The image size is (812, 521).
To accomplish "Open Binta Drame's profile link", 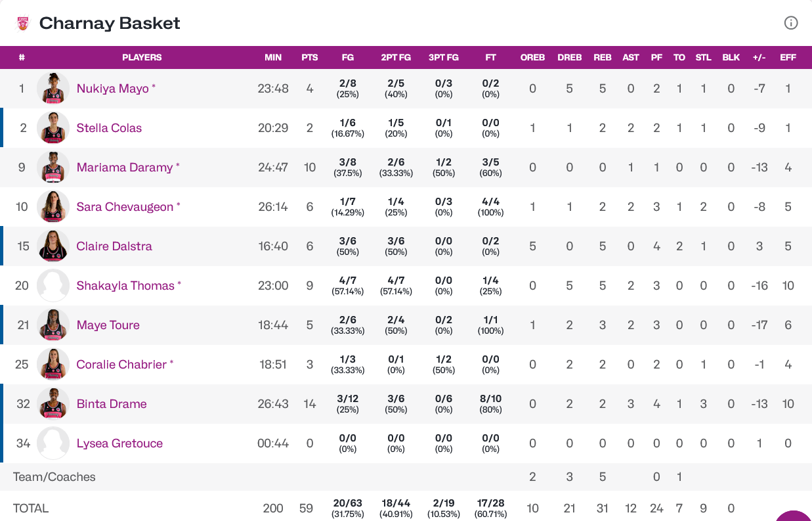I will pyautogui.click(x=111, y=404).
